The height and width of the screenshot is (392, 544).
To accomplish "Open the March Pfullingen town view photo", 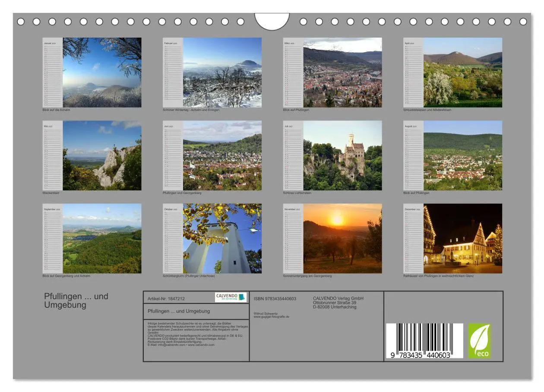I will click(x=342, y=72).
